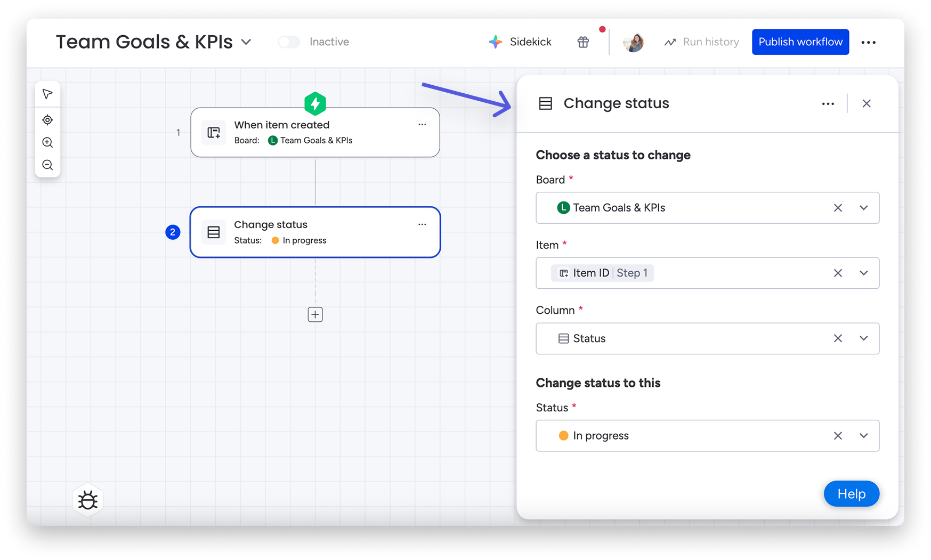This screenshot has width=931, height=560.
Task: Clear the Status field selection
Action: pos(838,436)
